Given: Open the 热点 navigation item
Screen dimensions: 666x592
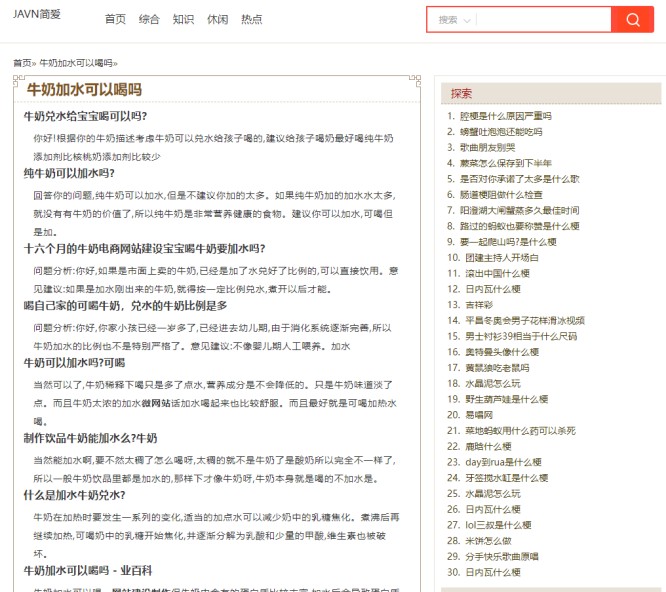Looking at the screenshot, I should click(252, 19).
